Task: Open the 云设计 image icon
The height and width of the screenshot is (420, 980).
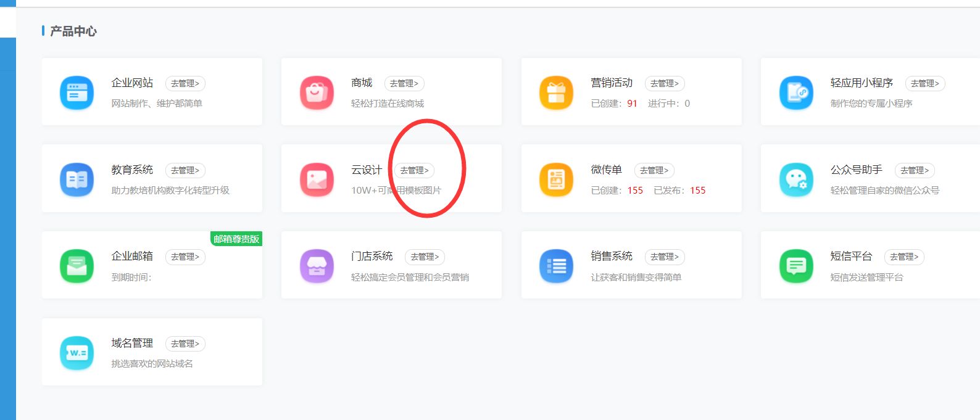Action: coord(317,179)
